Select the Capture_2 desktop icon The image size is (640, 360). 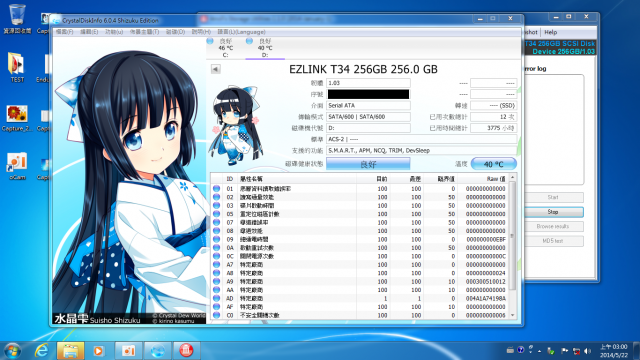tap(17, 118)
